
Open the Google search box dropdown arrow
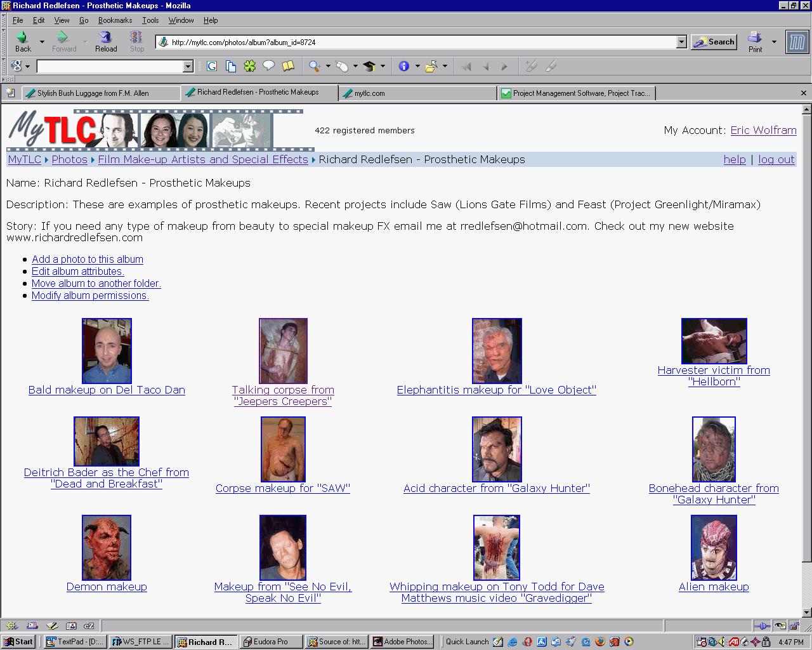tap(188, 66)
